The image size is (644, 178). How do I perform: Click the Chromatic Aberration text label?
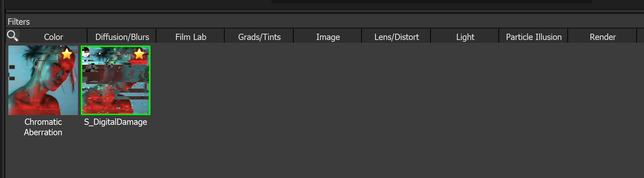tap(43, 127)
